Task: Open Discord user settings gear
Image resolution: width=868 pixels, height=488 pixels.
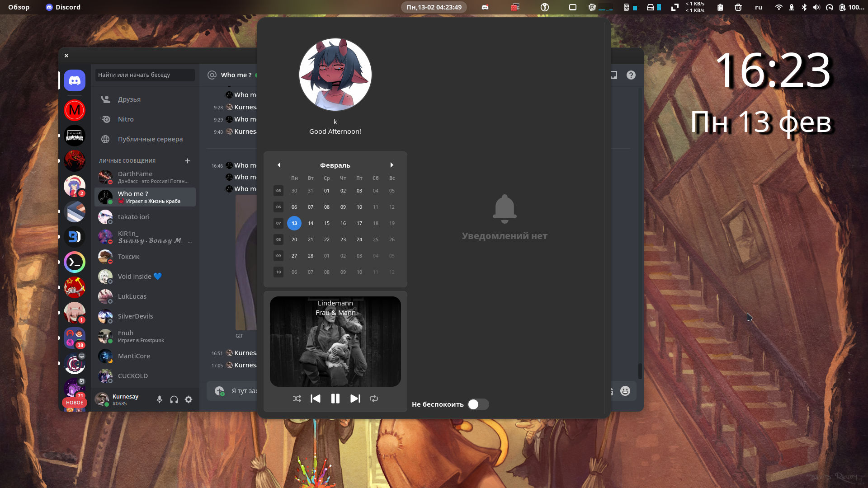Action: click(189, 399)
